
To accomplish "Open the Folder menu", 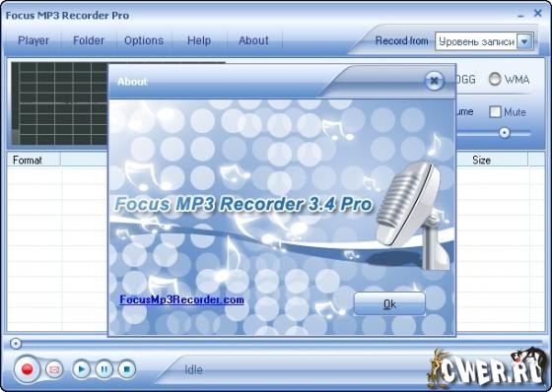I will point(89,40).
